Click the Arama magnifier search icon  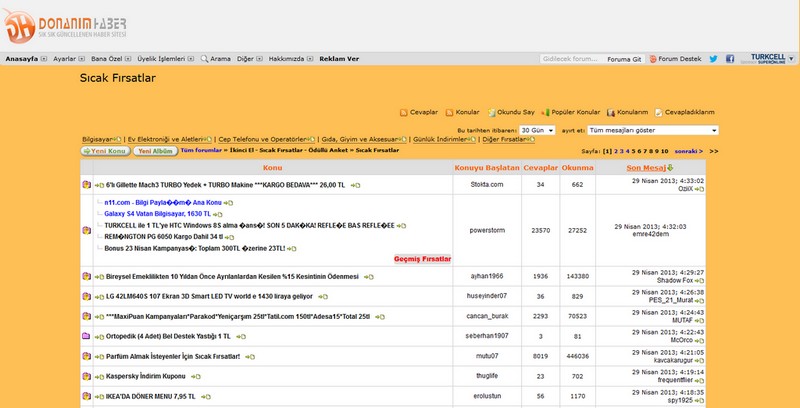pyautogui.click(x=204, y=59)
